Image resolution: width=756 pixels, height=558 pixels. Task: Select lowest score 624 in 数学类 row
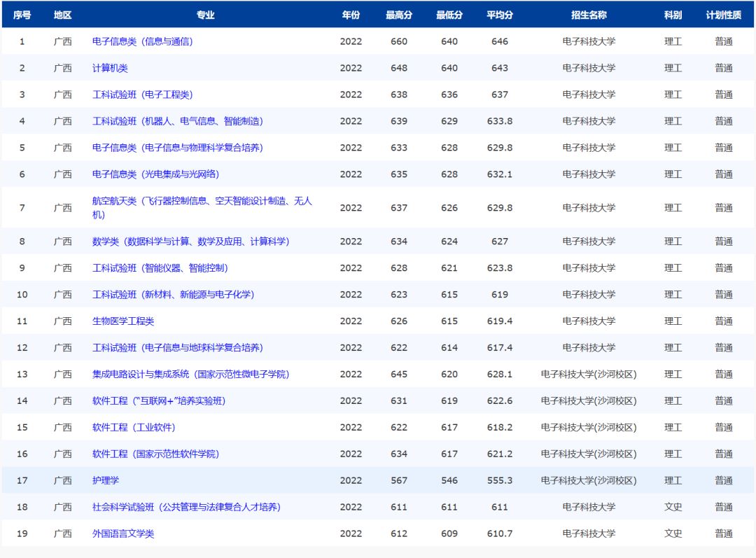(449, 241)
